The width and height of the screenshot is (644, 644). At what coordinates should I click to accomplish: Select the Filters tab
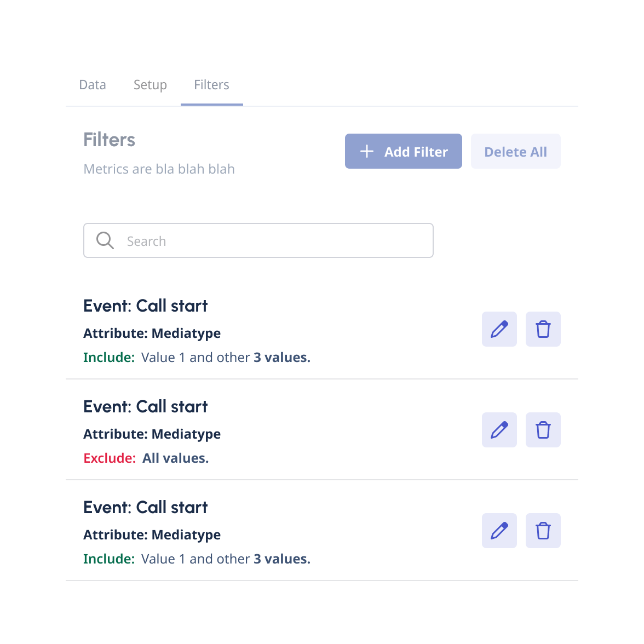click(211, 85)
